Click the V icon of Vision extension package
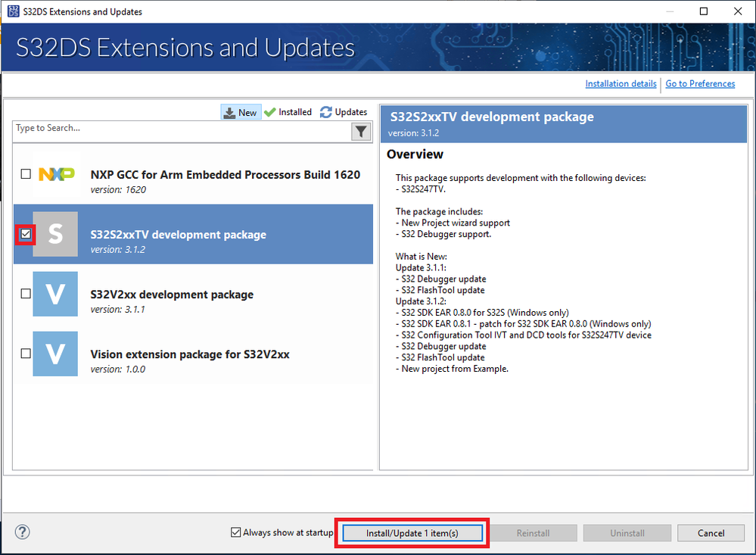Screen dimensions: 756x555 click(55, 354)
